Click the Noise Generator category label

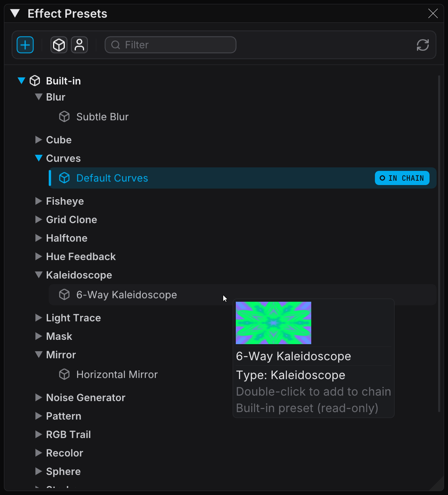click(86, 398)
